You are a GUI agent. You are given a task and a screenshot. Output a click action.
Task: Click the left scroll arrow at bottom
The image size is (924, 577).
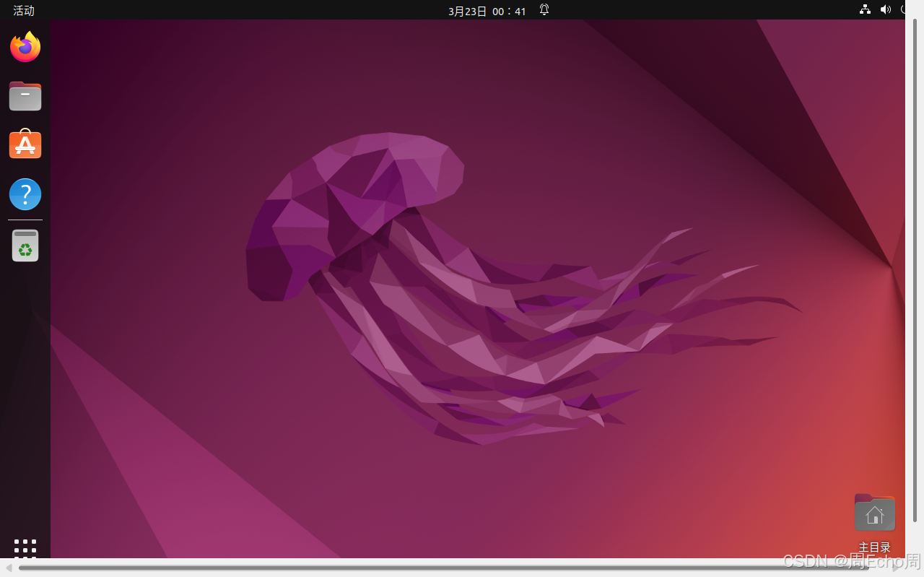pos(9,568)
